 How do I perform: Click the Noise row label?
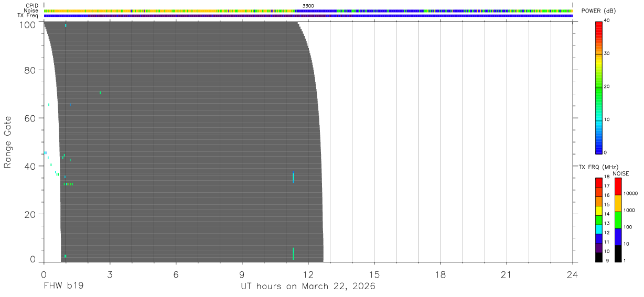31,10
